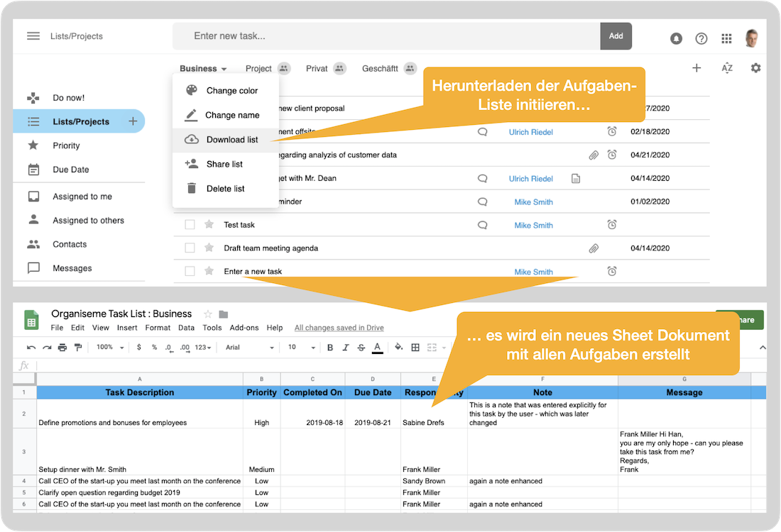Screen dimensions: 781x532
Task: Star the Enter a new task row
Action: coord(209,271)
